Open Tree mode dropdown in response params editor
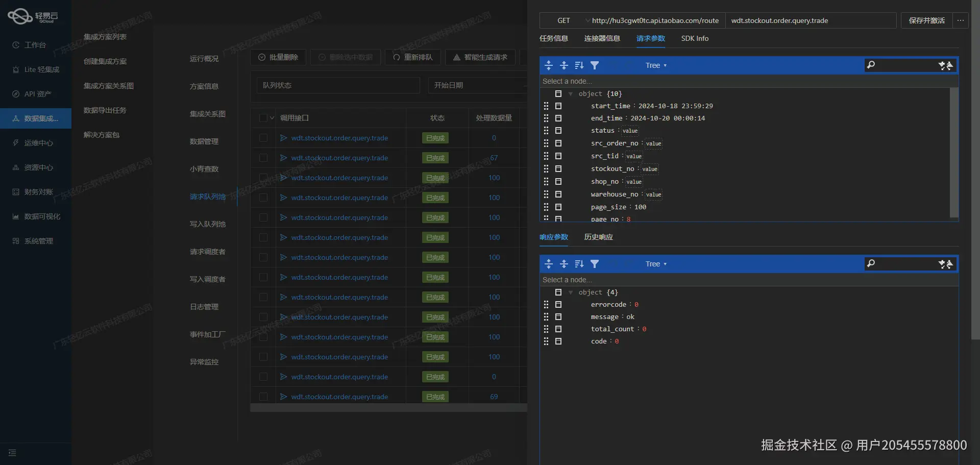 [x=656, y=264]
